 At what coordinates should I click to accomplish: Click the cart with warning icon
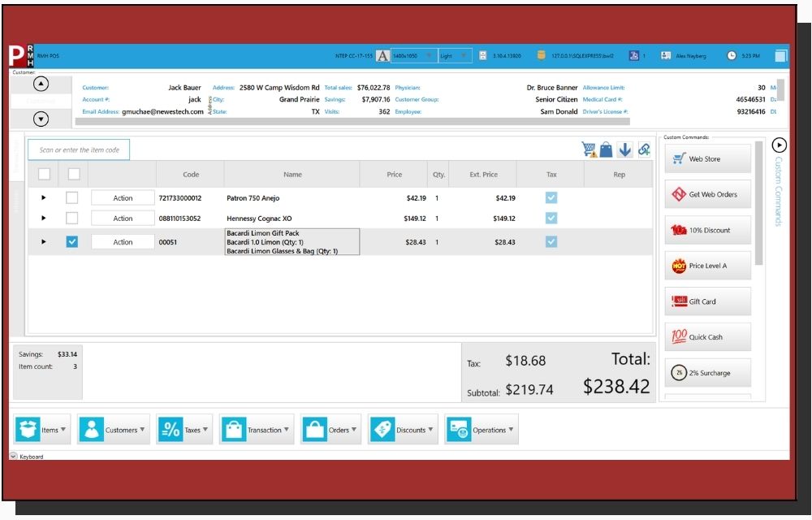click(x=589, y=149)
